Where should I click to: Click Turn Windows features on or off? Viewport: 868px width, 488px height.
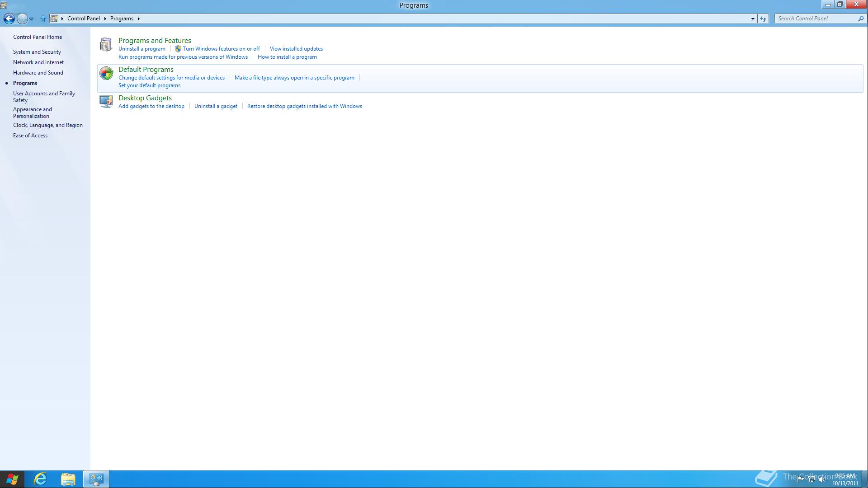click(x=221, y=49)
